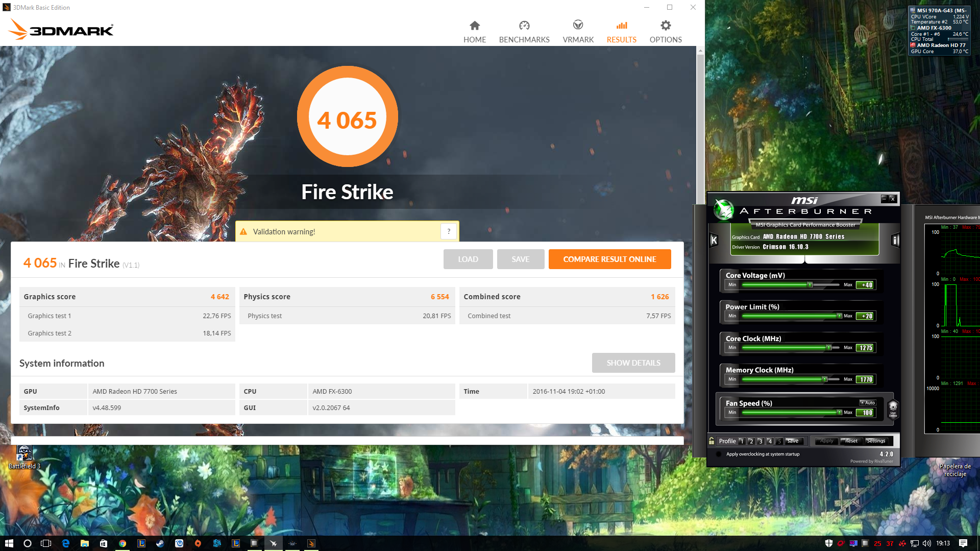Launch Microsoft Edge from the taskbar
The image size is (980, 551).
(x=65, y=543)
